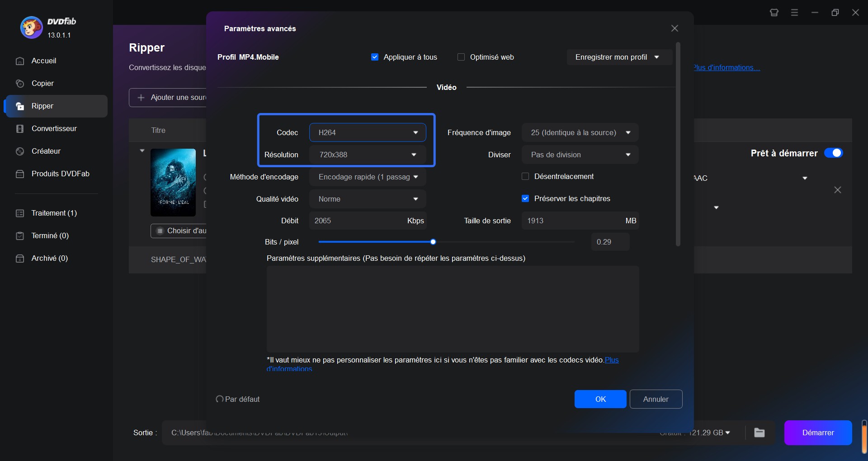Toggle the Prêt à démarrer switch

point(833,153)
